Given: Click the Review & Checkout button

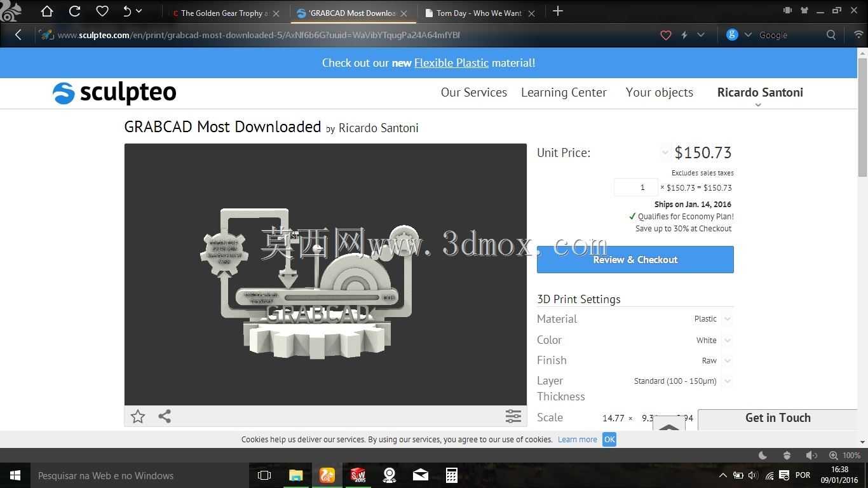Looking at the screenshot, I should (635, 259).
